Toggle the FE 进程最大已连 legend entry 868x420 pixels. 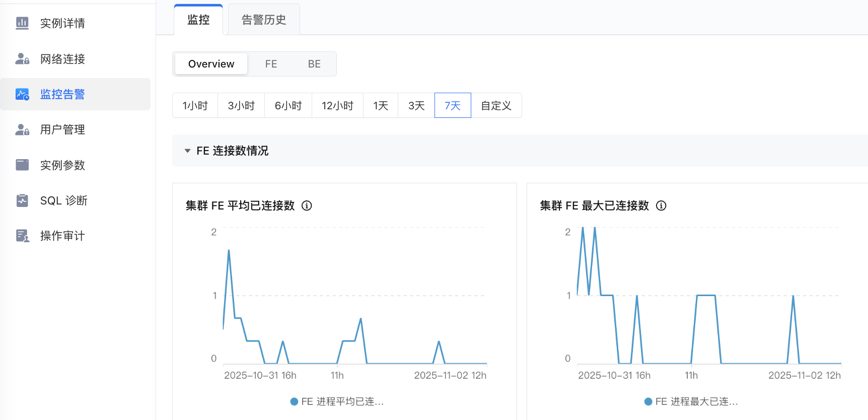pos(691,401)
